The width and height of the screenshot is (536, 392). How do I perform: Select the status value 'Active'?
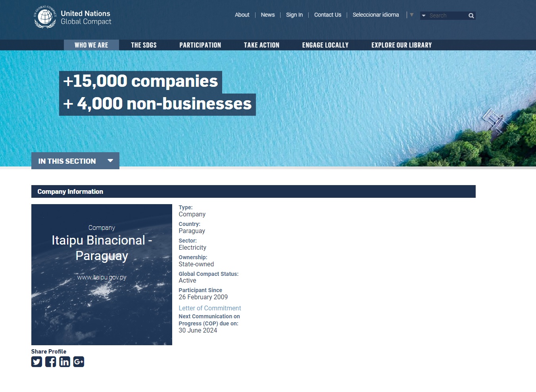pyautogui.click(x=187, y=281)
